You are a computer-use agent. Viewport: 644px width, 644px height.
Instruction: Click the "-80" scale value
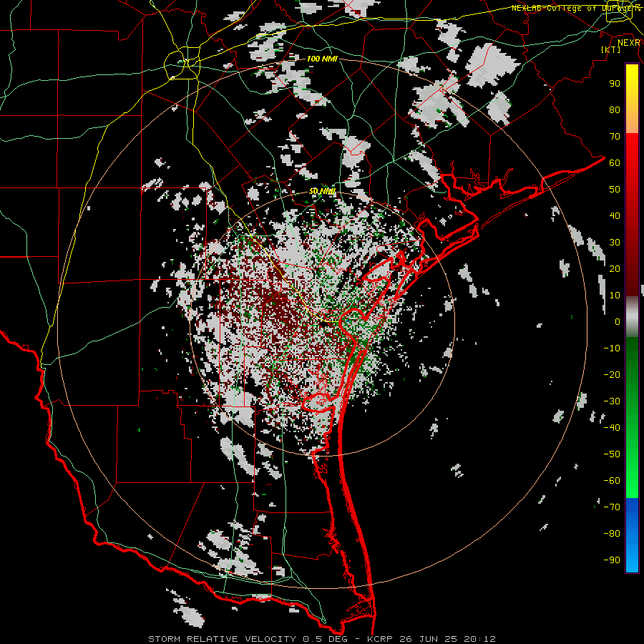tap(612, 534)
